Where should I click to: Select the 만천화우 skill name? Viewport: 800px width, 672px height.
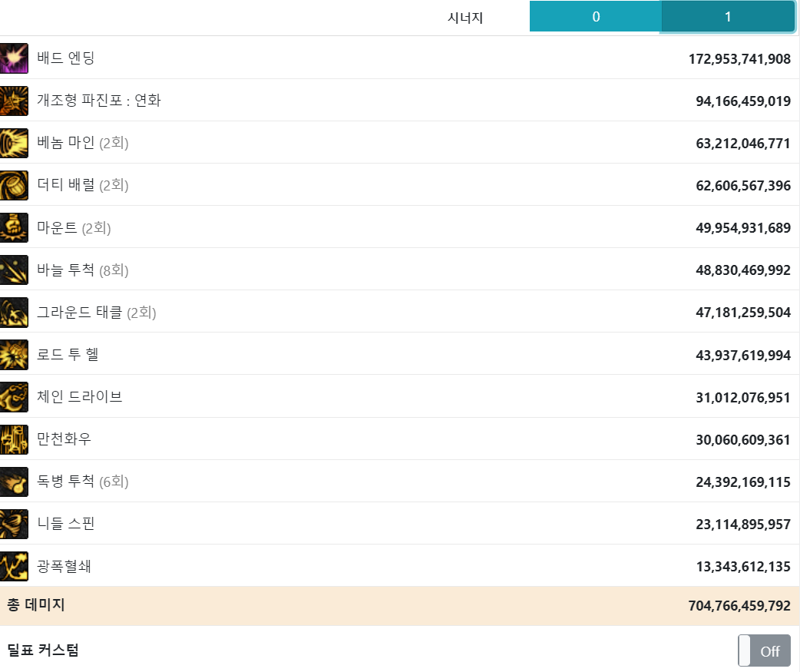tap(64, 439)
